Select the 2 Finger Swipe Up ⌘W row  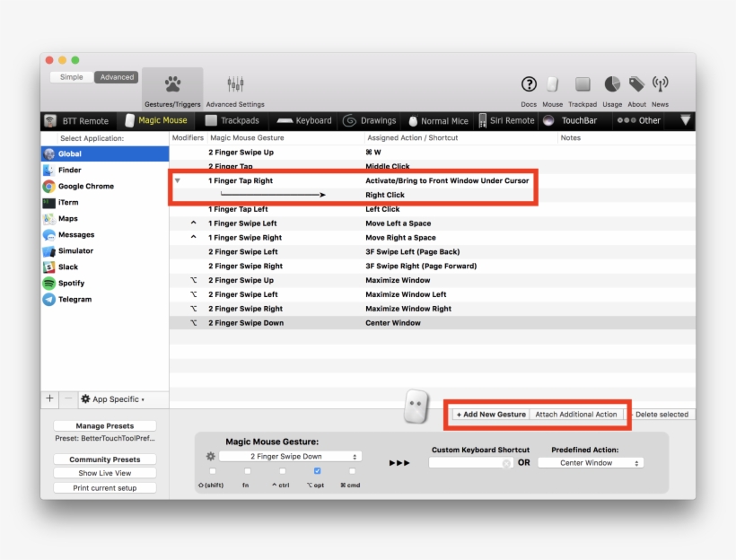pos(433,153)
